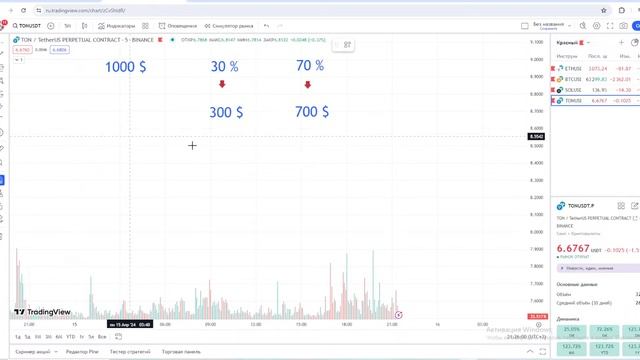Select the 1д date range
The width and height of the screenshot is (640, 360).
click(18, 337)
